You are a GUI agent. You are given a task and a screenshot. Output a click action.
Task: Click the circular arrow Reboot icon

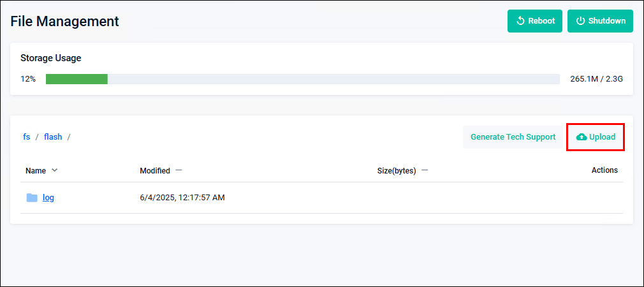pyautogui.click(x=520, y=21)
